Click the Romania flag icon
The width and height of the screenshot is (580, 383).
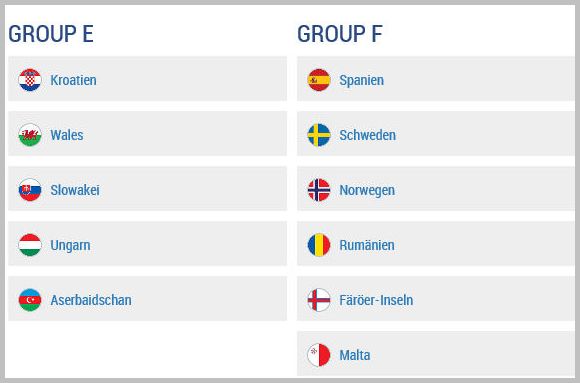pos(319,245)
